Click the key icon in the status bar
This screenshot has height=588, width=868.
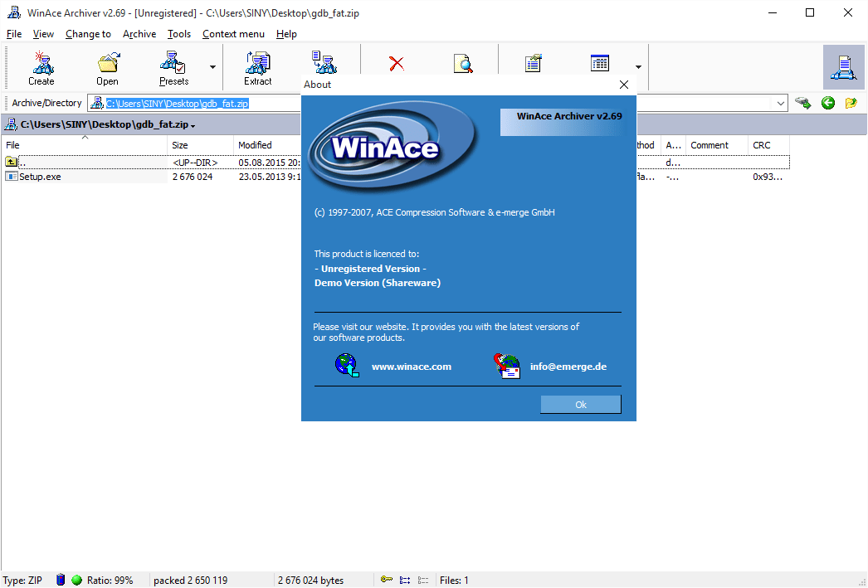(x=387, y=580)
